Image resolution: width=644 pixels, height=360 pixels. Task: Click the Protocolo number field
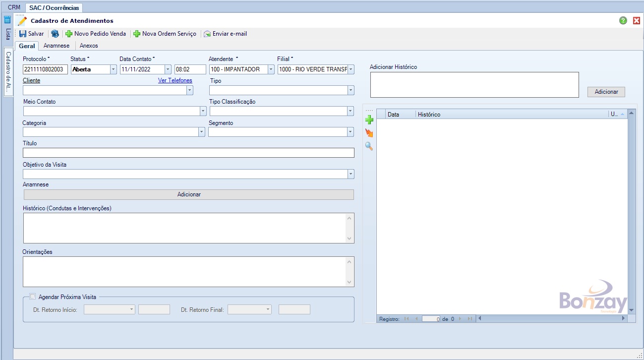point(45,69)
